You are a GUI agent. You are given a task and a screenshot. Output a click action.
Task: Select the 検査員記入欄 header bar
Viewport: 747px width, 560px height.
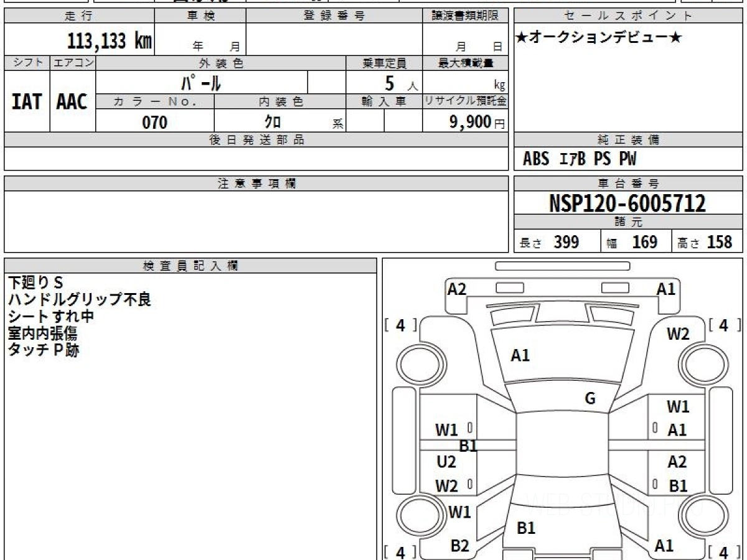click(190, 266)
